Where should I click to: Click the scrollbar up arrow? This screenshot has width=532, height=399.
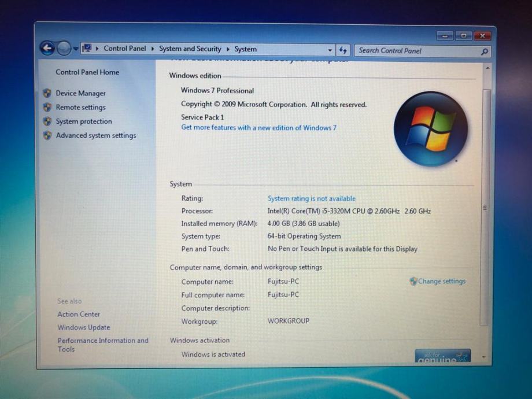pos(487,68)
